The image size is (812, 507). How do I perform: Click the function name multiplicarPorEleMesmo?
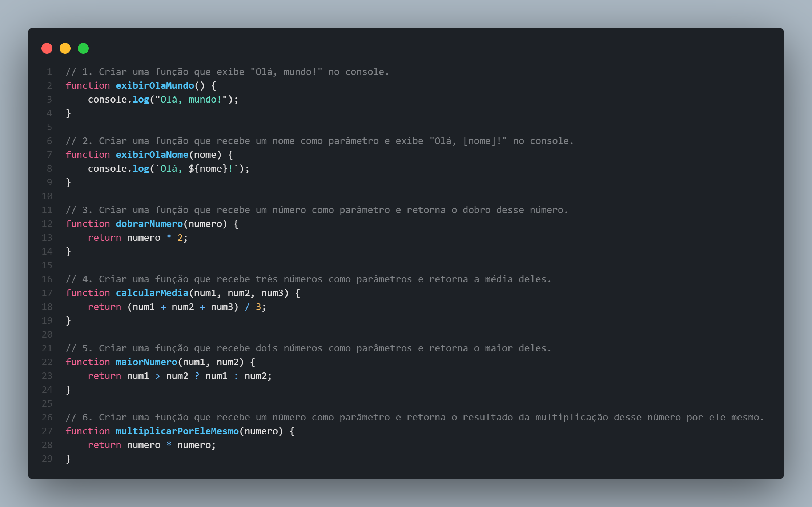click(x=177, y=431)
